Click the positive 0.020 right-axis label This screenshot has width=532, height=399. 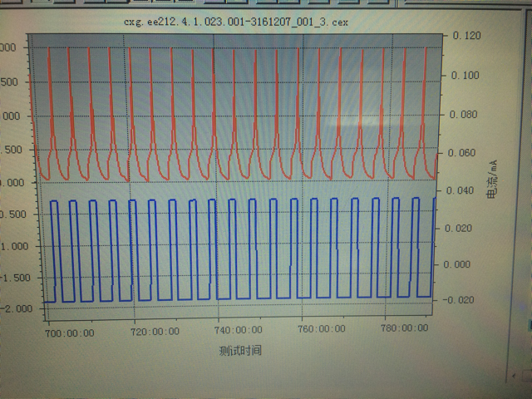[458, 229]
